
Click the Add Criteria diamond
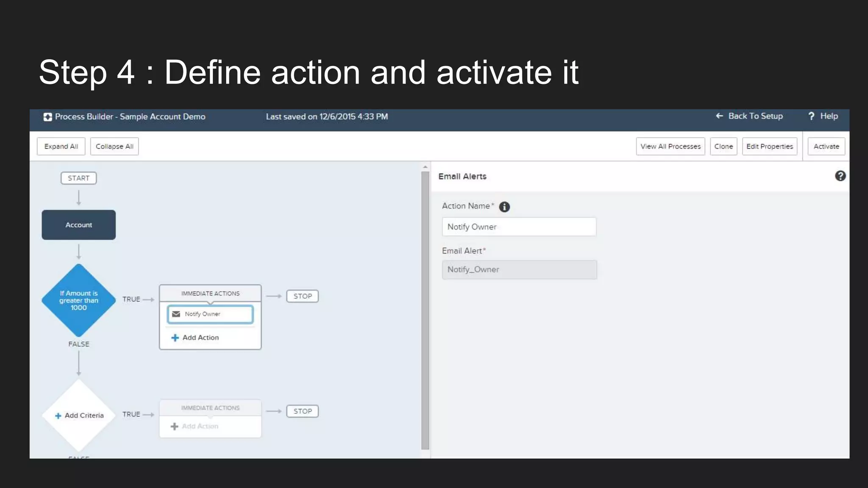pyautogui.click(x=79, y=416)
